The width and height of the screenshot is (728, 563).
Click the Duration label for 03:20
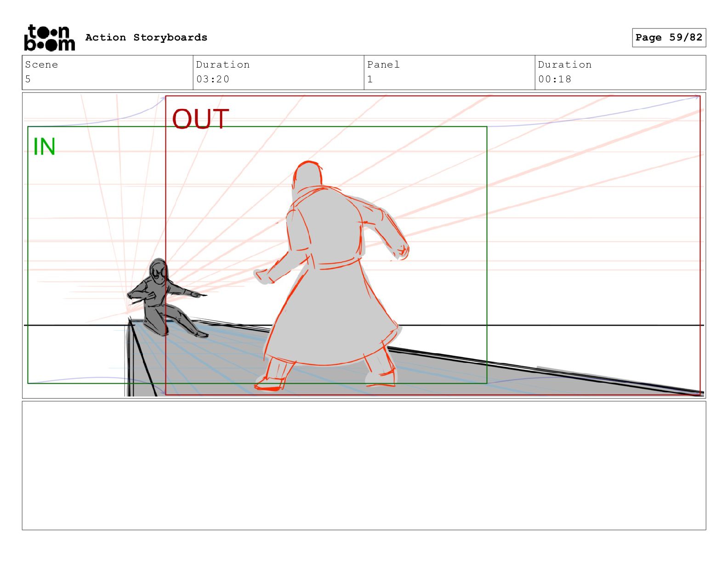click(x=223, y=64)
